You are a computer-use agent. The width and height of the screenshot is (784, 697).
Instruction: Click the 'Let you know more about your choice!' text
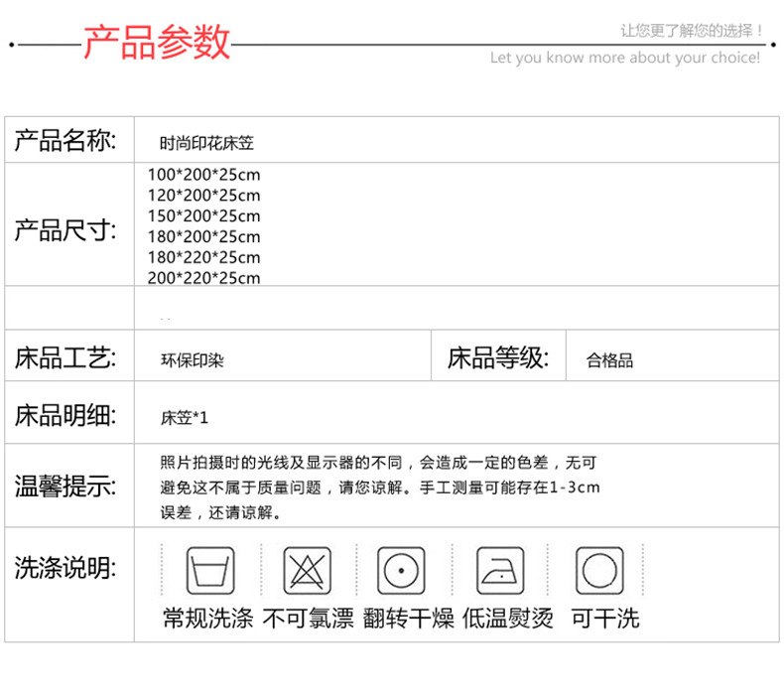pos(625,58)
